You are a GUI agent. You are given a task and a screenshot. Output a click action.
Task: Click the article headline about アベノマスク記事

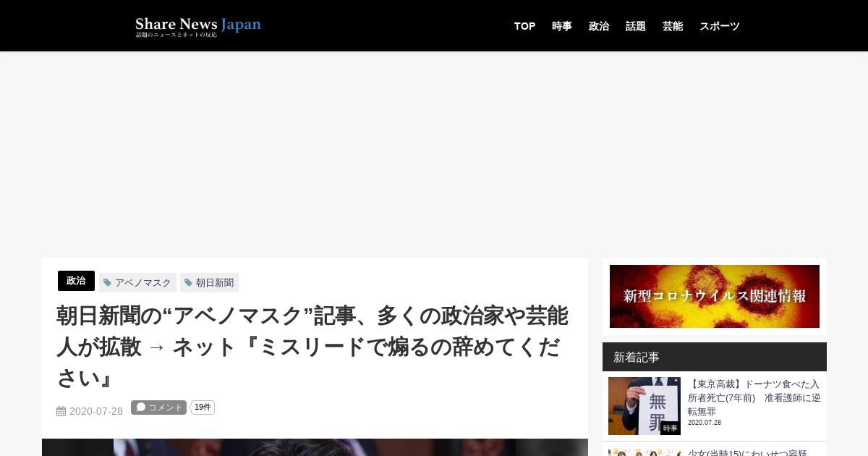[x=312, y=347]
